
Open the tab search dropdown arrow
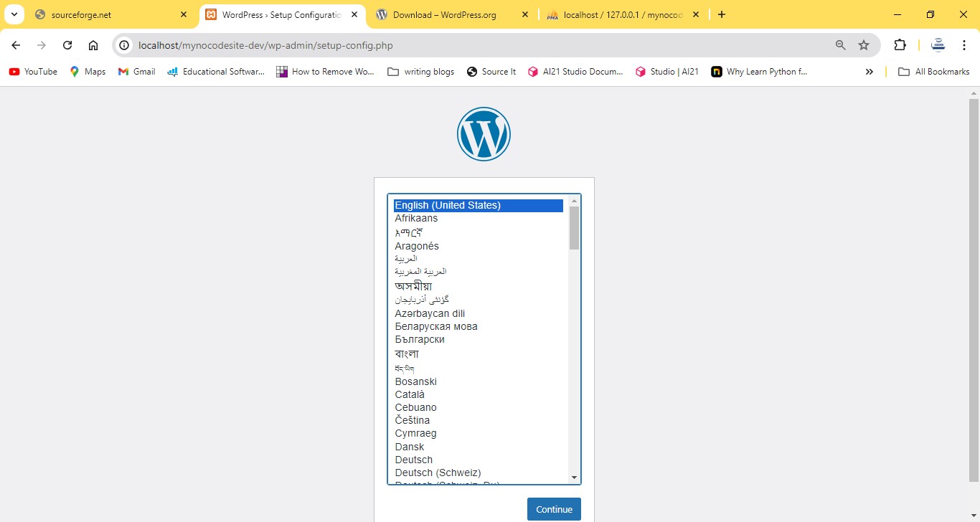(14, 14)
